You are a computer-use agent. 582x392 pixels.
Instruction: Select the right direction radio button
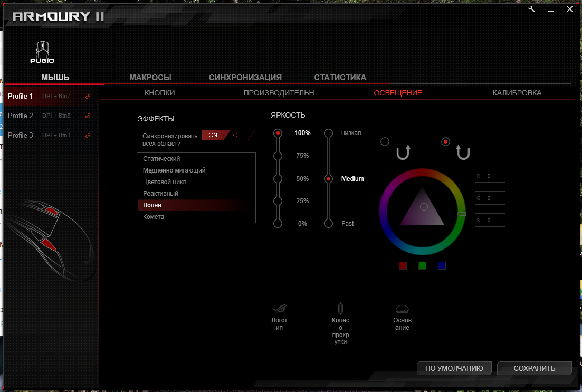[446, 142]
